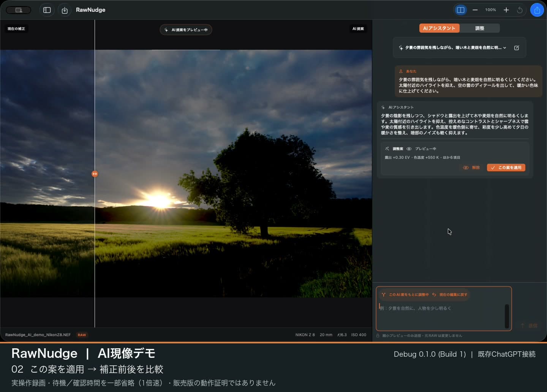Click the prompt input scrollbar
Image resolution: width=547 pixels, height=392 pixels.
pyautogui.click(x=507, y=316)
